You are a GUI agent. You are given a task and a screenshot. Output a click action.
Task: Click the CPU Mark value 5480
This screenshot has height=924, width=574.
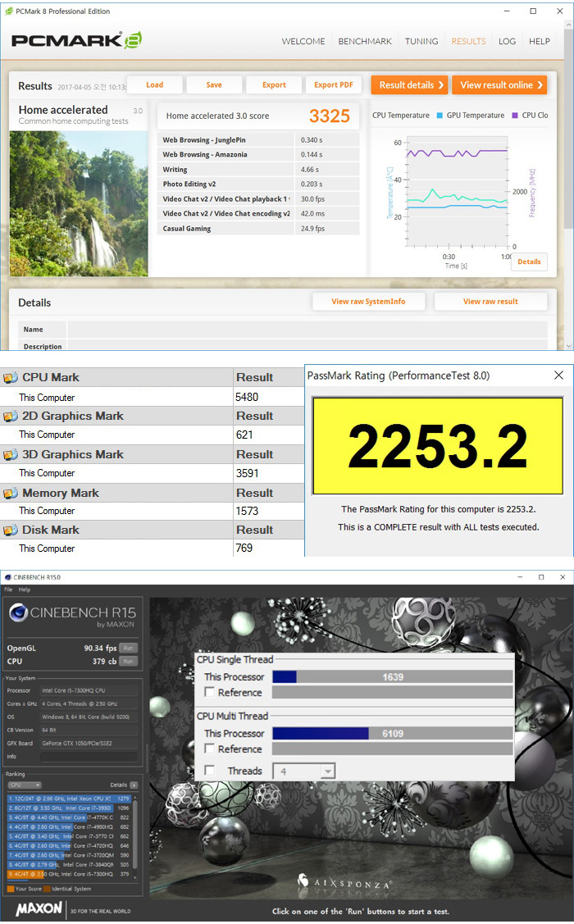(247, 397)
